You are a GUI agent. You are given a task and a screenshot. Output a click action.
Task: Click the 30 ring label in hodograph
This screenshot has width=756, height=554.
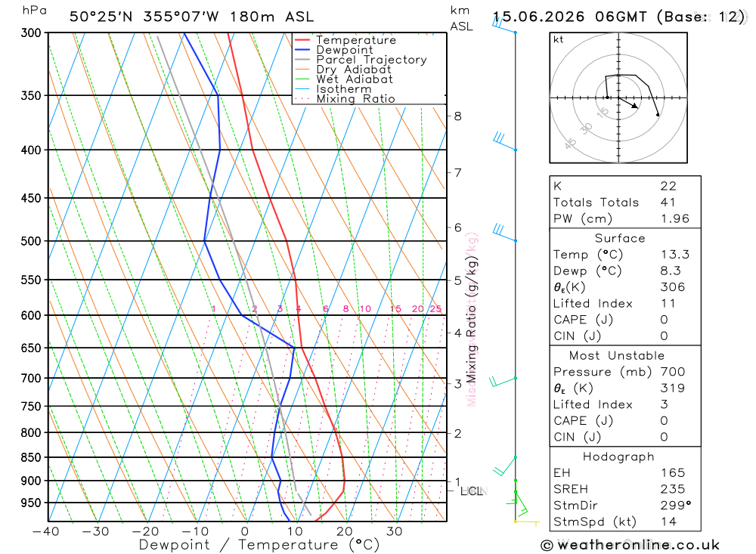tap(586, 128)
